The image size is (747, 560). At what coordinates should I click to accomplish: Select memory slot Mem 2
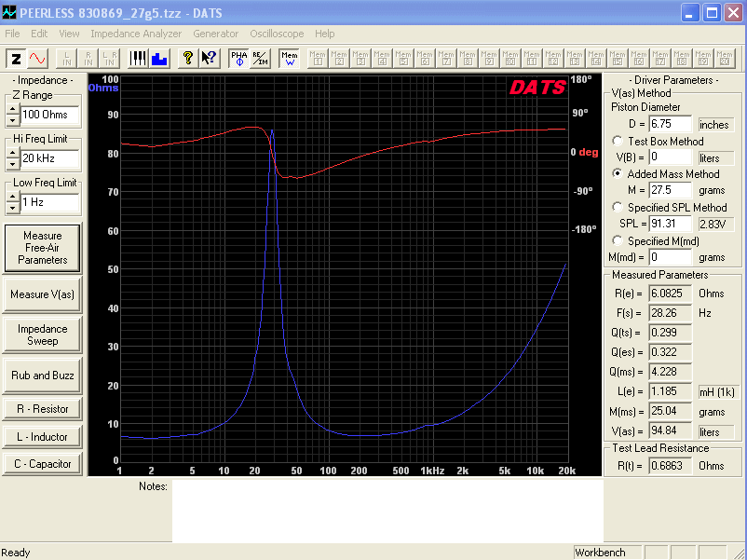click(x=339, y=58)
